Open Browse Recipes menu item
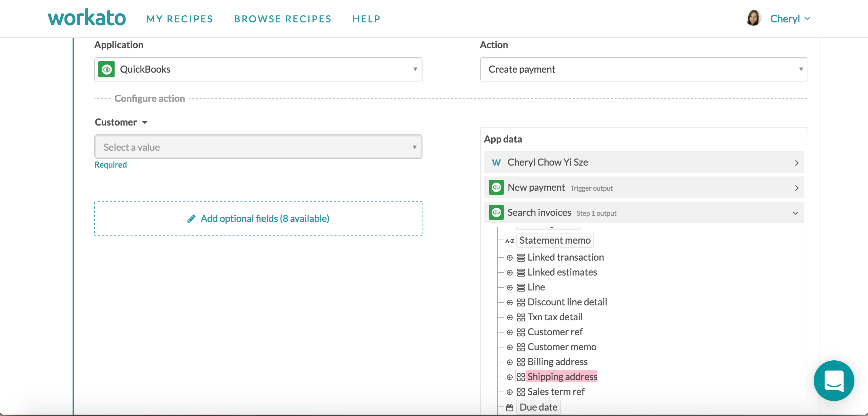Screen dimensions: 868x416 pos(283,19)
